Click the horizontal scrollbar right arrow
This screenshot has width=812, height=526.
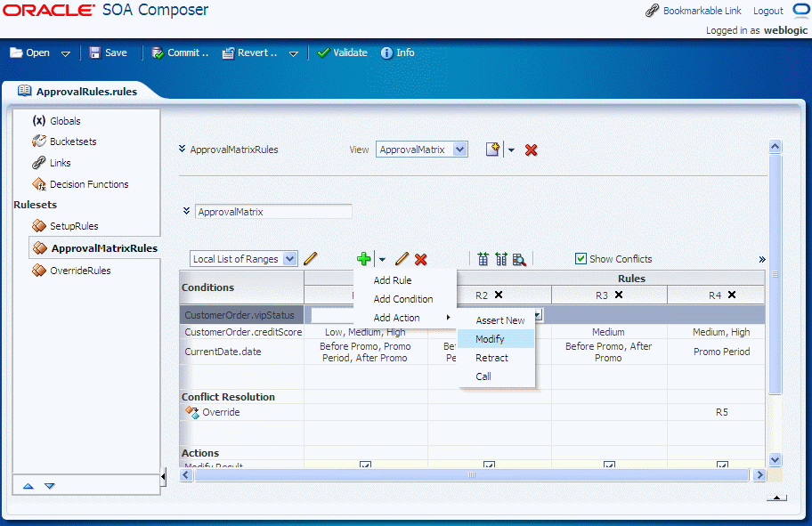759,474
